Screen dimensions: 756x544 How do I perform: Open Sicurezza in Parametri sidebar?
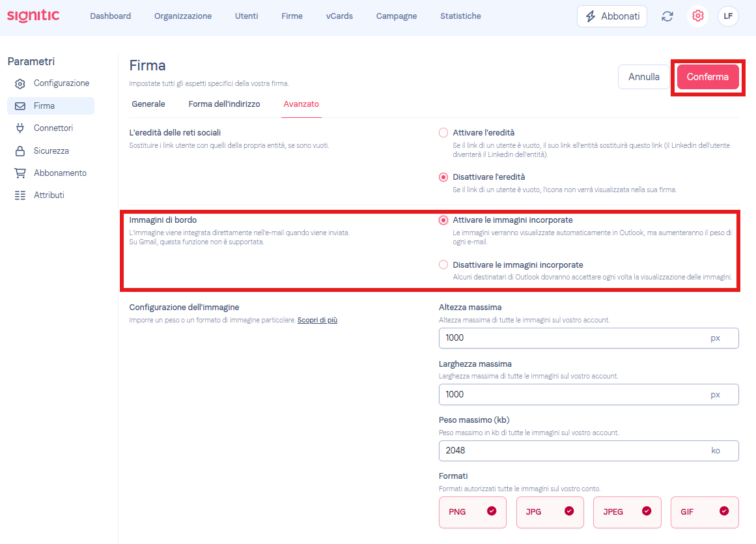coord(51,151)
